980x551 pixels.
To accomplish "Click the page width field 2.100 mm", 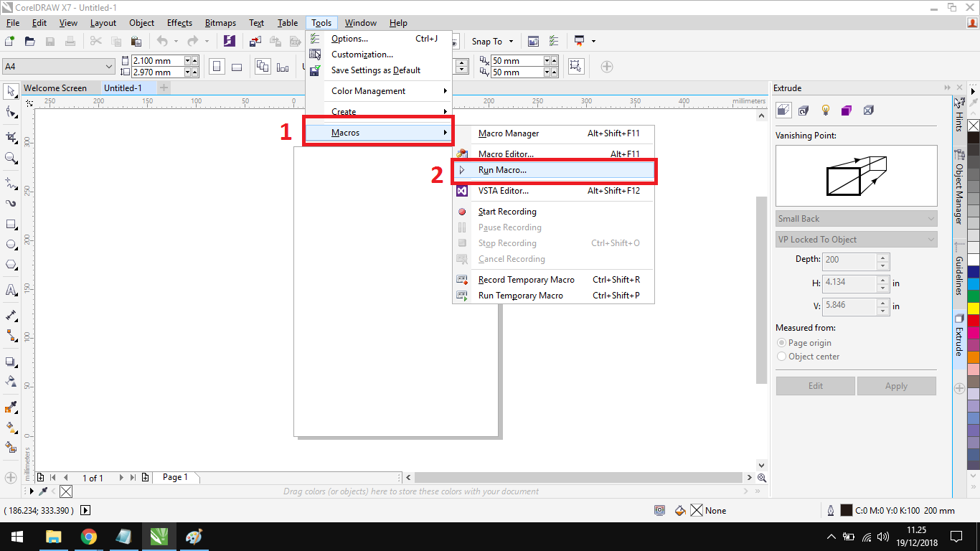I will click(158, 61).
